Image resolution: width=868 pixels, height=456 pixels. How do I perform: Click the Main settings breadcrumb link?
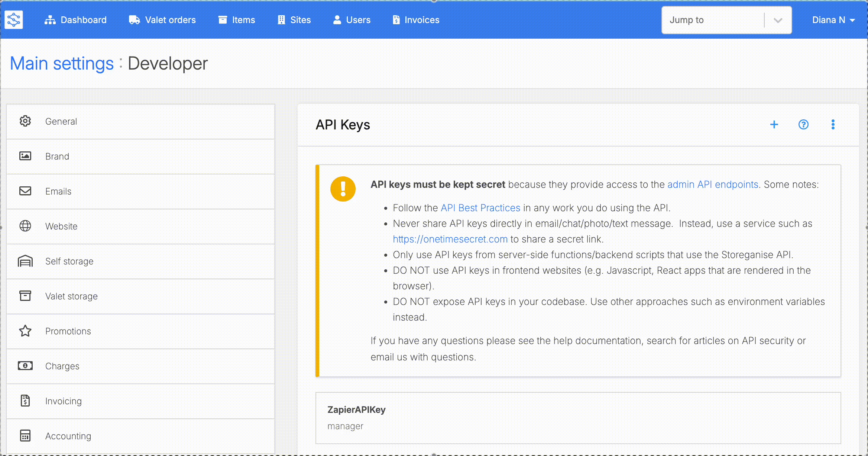click(x=62, y=64)
